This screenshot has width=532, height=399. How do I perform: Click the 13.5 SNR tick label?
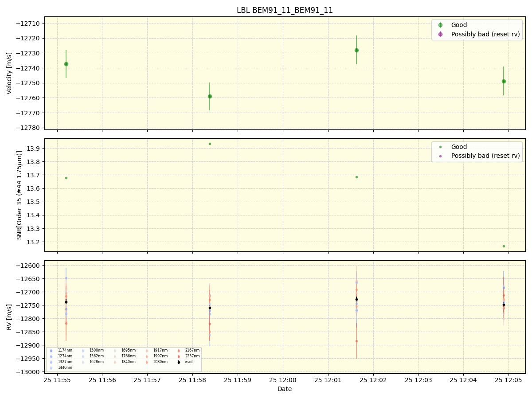pos(34,202)
